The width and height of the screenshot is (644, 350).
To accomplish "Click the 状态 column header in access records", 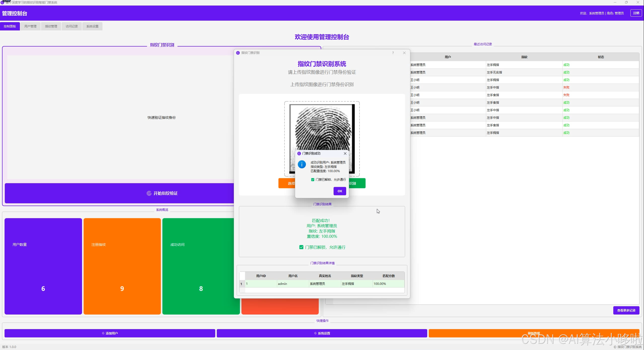I will [601, 57].
